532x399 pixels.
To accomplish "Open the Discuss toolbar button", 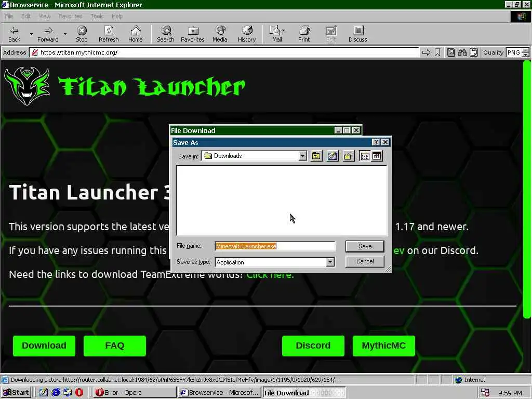I will tap(357, 34).
